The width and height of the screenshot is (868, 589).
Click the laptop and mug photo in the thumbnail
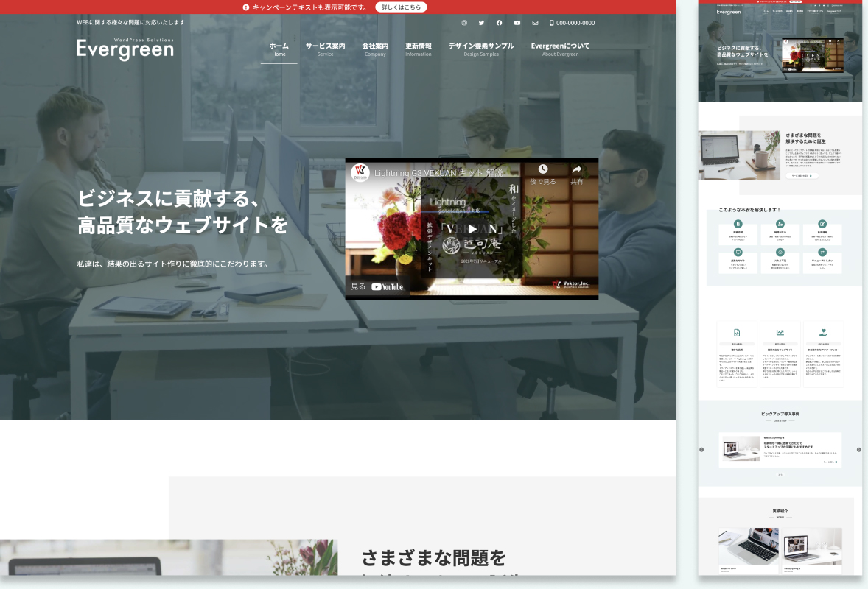click(739, 155)
